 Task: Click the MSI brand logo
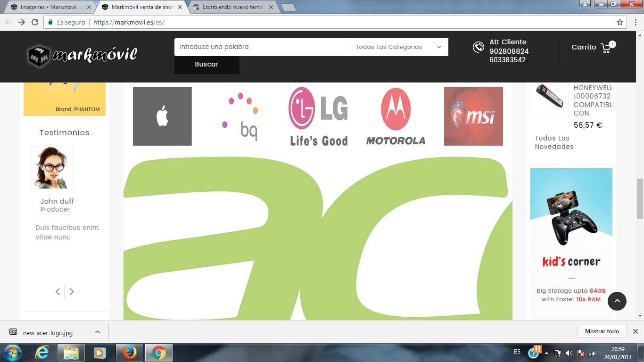point(473,116)
